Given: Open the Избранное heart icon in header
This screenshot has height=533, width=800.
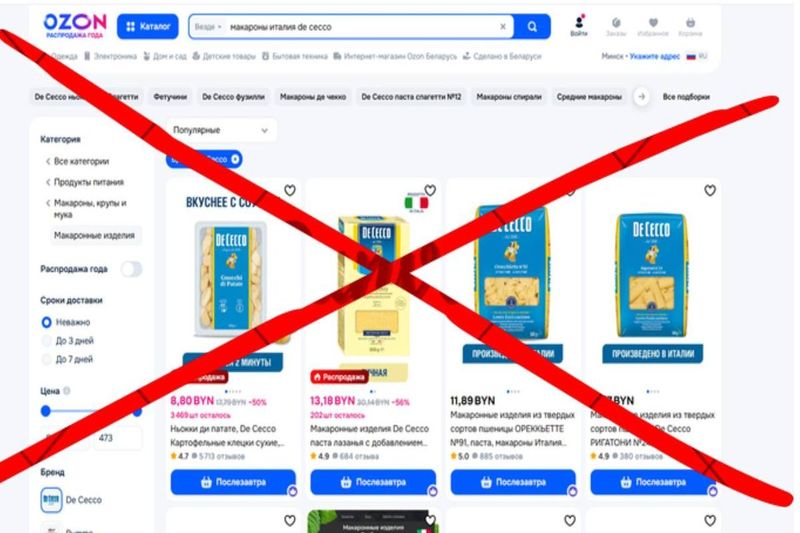Looking at the screenshot, I should click(x=653, y=27).
